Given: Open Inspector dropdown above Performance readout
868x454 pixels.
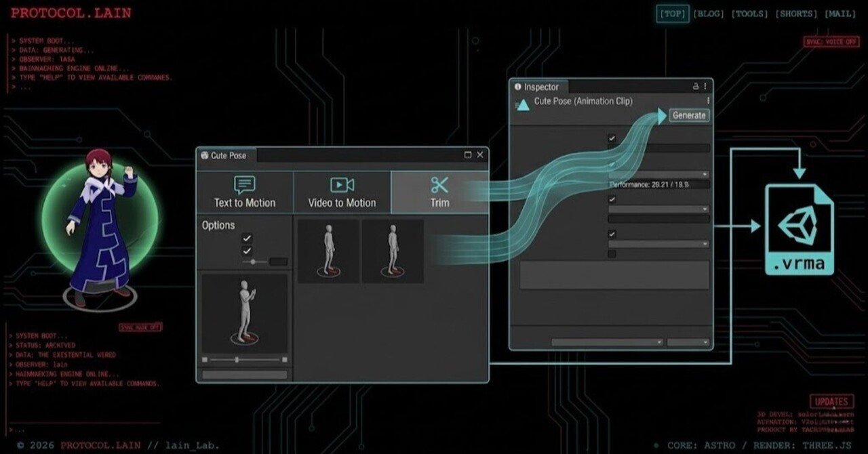Looking at the screenshot, I should tap(659, 174).
